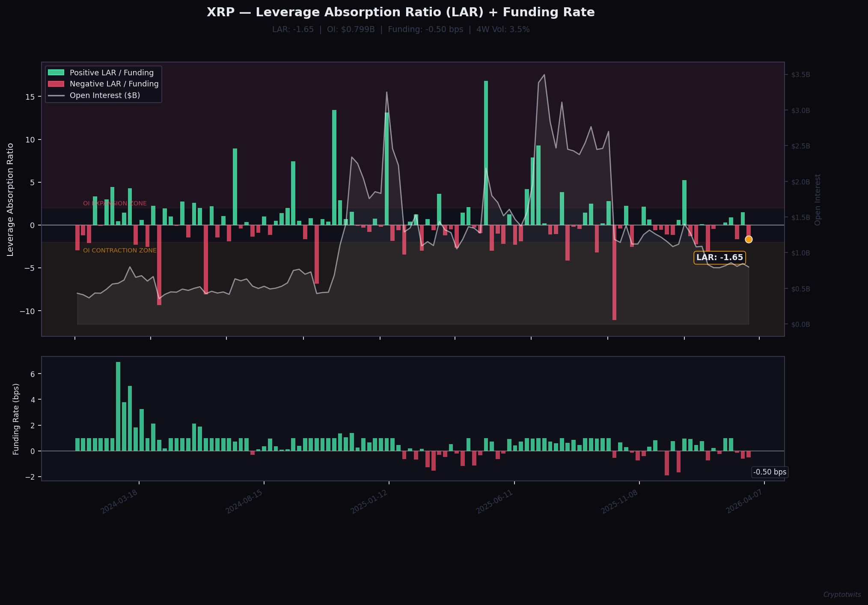Image resolution: width=868 pixels, height=605 pixels.
Task: Click the orange latest LAR marker dot
Action: click(749, 240)
